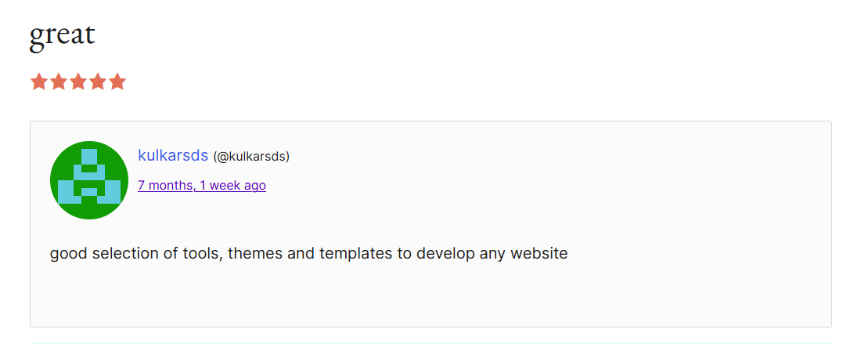Click the second rating star
The height and width of the screenshot is (344, 868).
tap(59, 81)
